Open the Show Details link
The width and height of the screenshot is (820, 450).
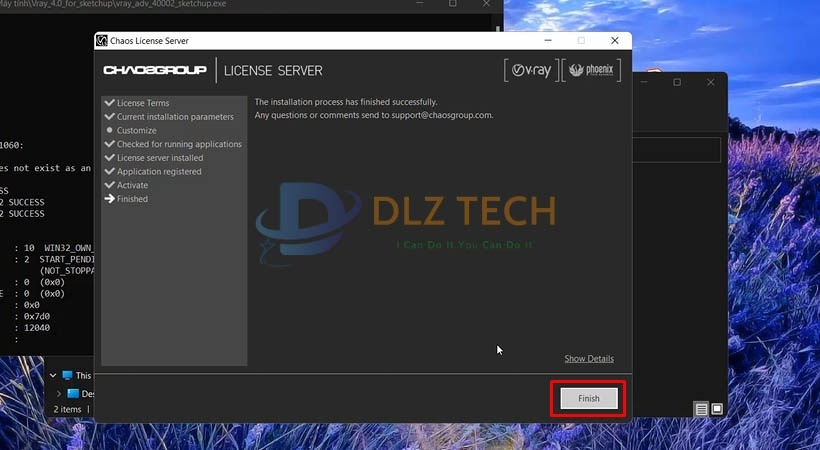pyautogui.click(x=588, y=359)
